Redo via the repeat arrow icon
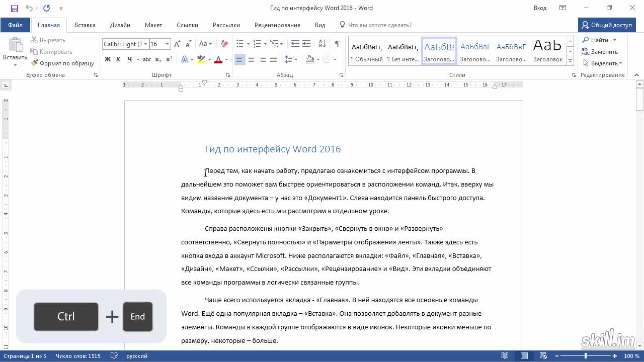This screenshot has height=362, width=644. pyautogui.click(x=47, y=8)
